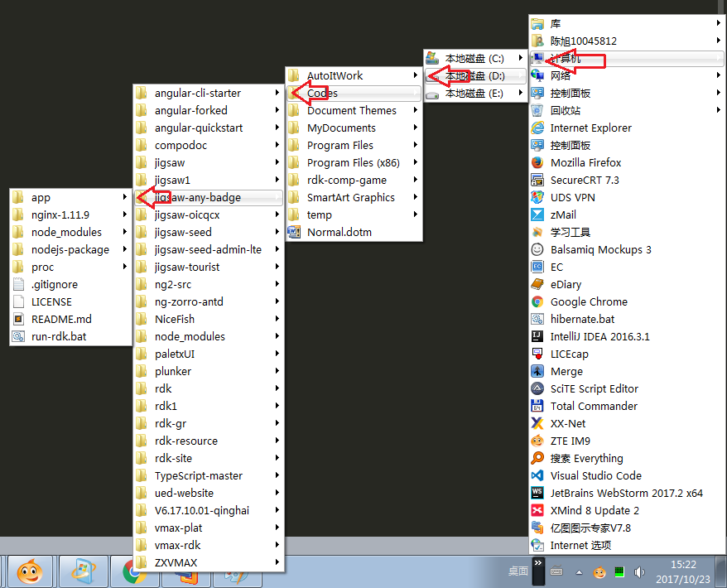Click the EC application icon

pyautogui.click(x=537, y=267)
